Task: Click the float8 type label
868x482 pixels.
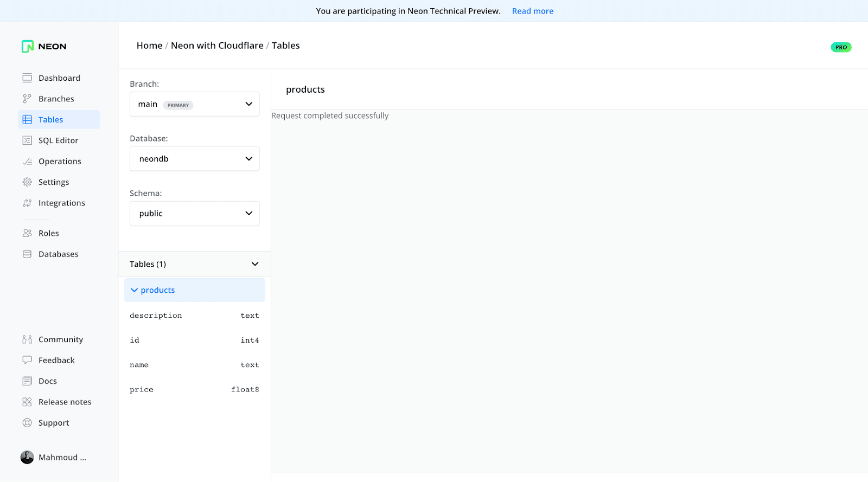Action: 245,390
